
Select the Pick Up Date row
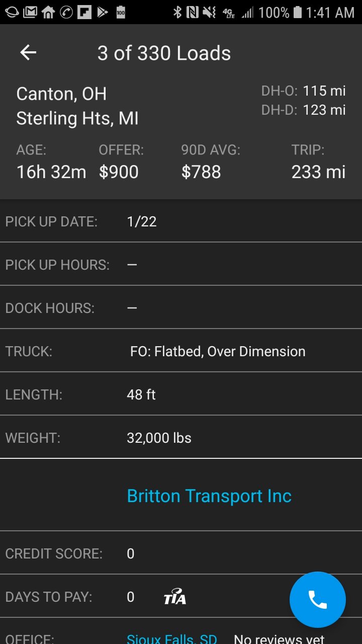(181, 221)
